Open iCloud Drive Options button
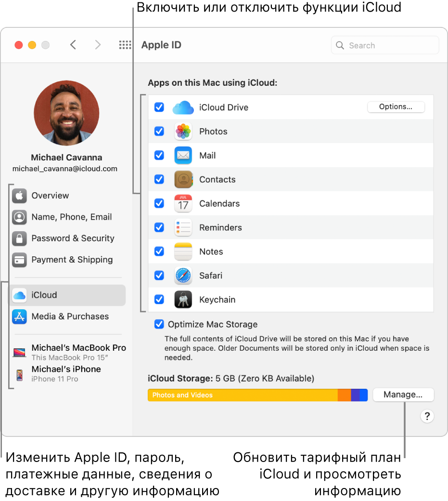 click(396, 107)
